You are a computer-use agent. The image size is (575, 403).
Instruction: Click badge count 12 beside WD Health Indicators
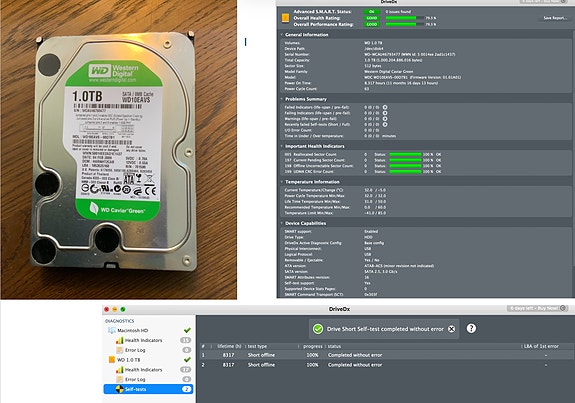coord(186,370)
